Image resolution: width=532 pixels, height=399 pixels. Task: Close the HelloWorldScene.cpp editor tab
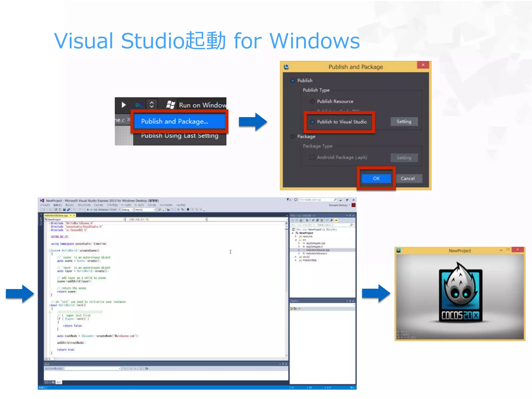[74, 215]
